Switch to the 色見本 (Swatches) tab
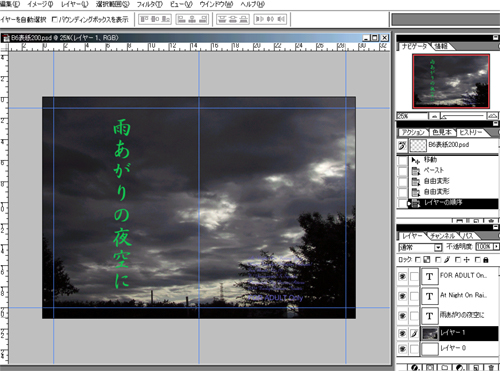 pyautogui.click(x=442, y=132)
